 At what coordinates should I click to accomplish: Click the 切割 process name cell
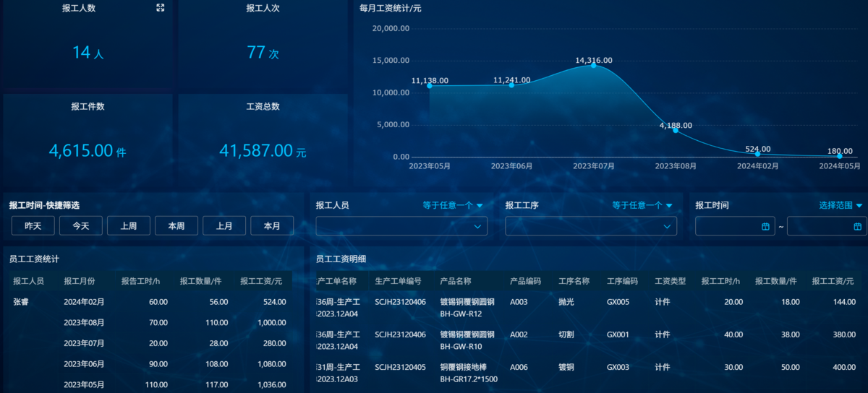[566, 334]
